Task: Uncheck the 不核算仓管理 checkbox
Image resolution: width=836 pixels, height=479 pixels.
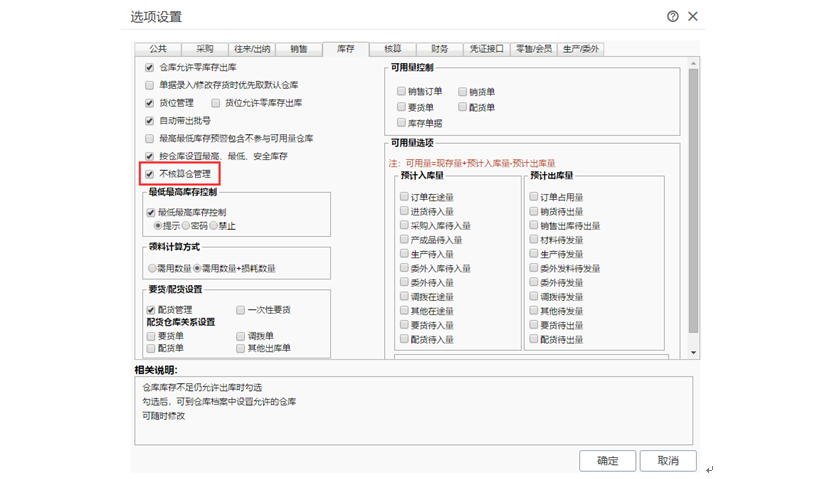Action: [x=150, y=174]
